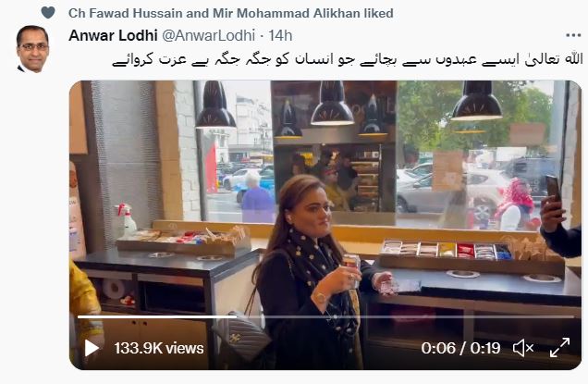Viewport: 588px width, 384px height.
Task: Open the embedded video thumbnail
Action: tap(325, 225)
